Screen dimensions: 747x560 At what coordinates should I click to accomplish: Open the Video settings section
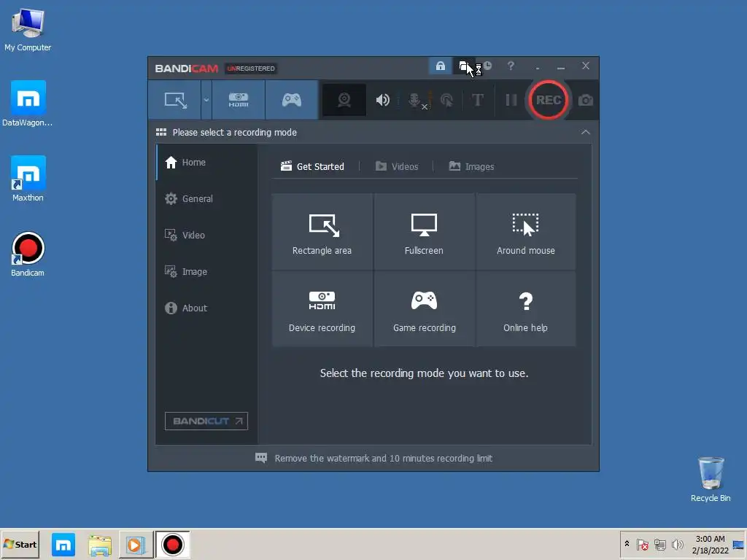click(207, 236)
